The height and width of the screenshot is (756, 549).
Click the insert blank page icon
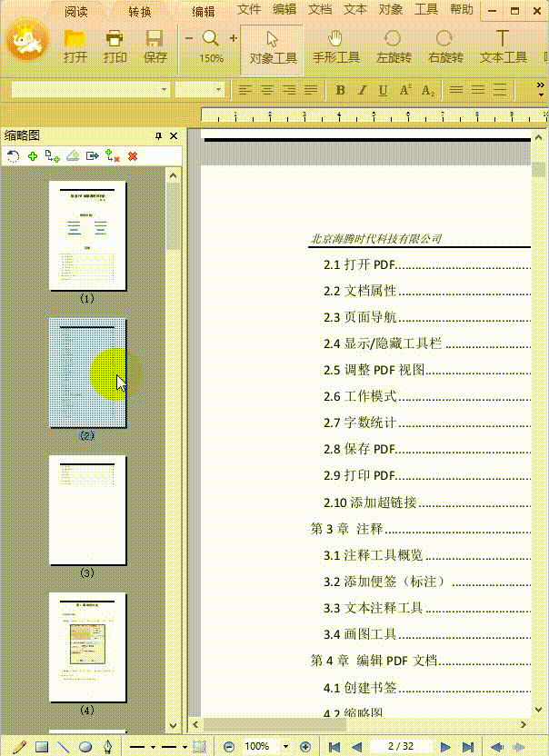click(73, 156)
